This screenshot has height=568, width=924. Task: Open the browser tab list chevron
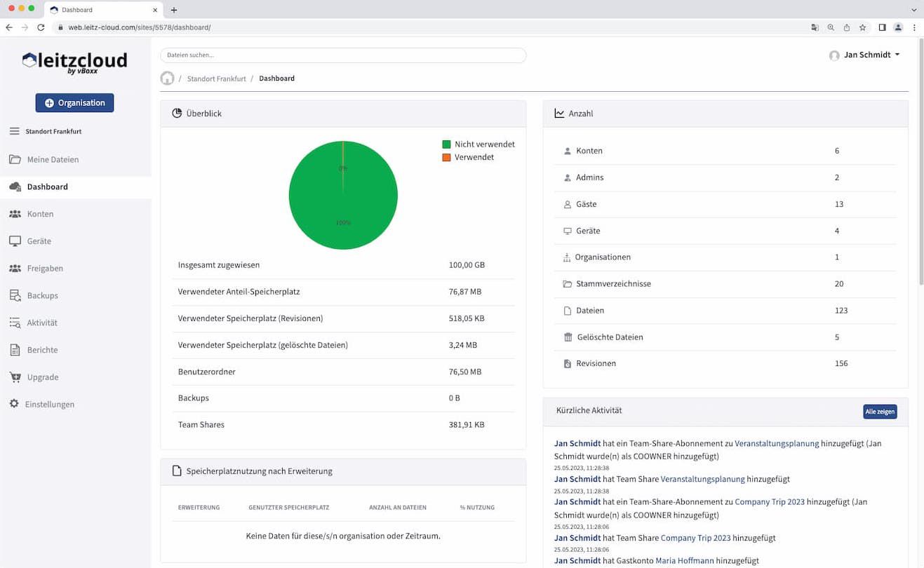(x=913, y=10)
